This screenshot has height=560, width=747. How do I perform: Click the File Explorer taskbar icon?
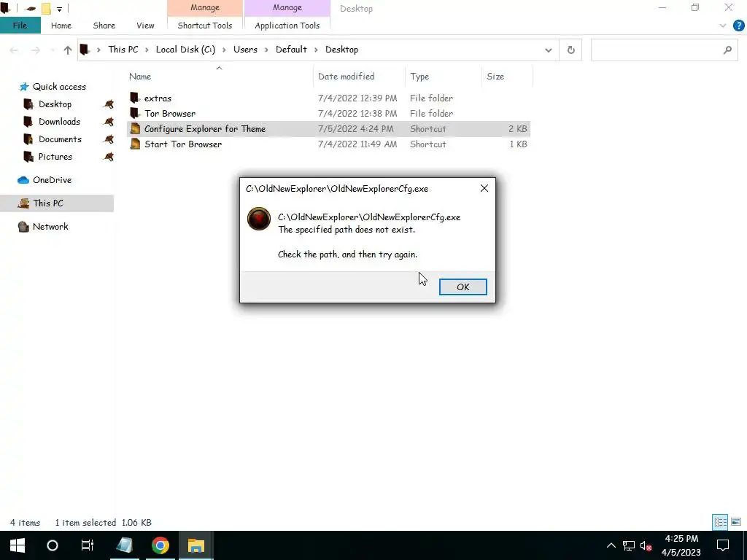coord(196,545)
